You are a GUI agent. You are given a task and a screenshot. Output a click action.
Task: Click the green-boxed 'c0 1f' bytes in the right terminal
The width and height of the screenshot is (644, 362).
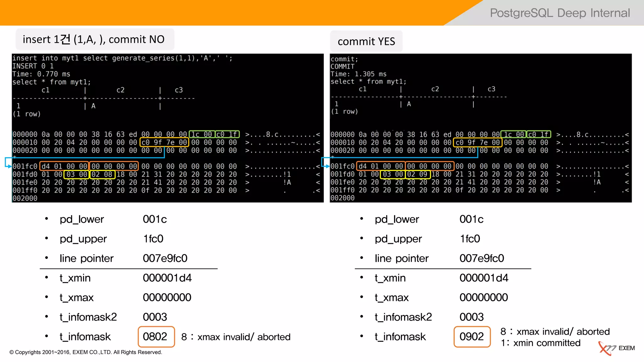539,134
